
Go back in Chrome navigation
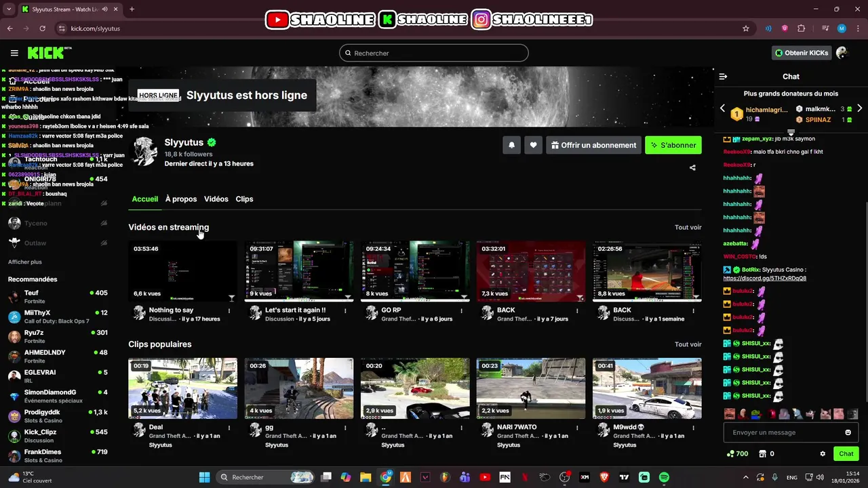(x=10, y=28)
